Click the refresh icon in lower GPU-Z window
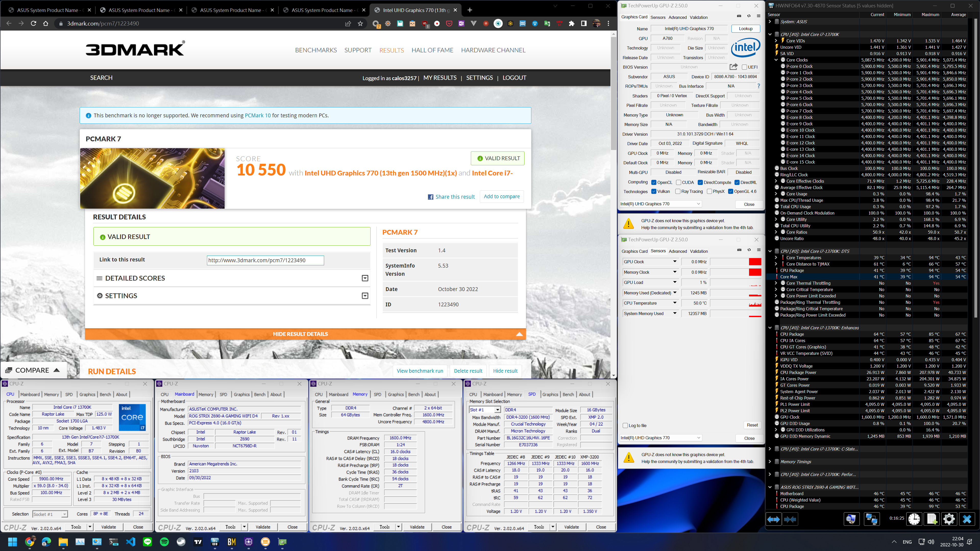 coord(749,250)
